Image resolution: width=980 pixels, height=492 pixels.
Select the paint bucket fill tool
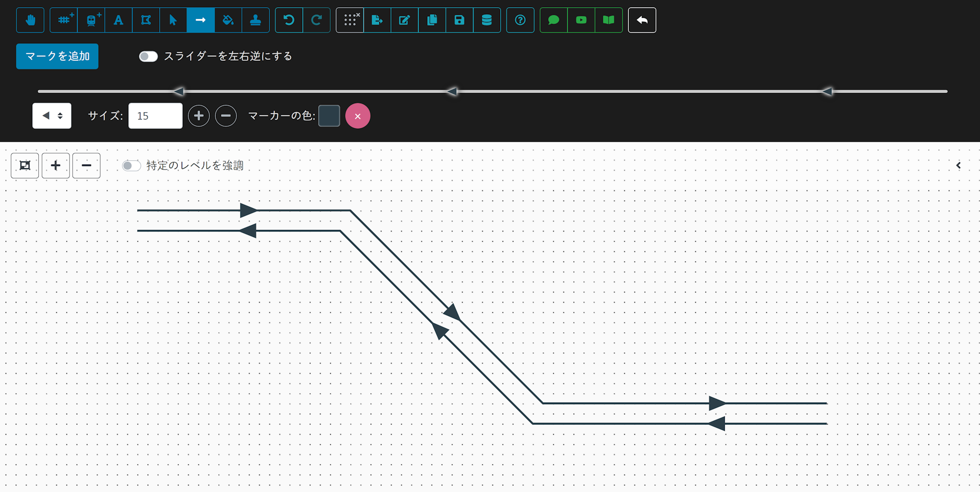point(228,20)
